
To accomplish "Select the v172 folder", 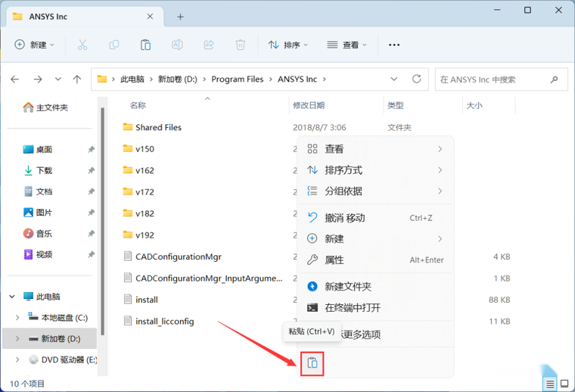I will [138, 191].
